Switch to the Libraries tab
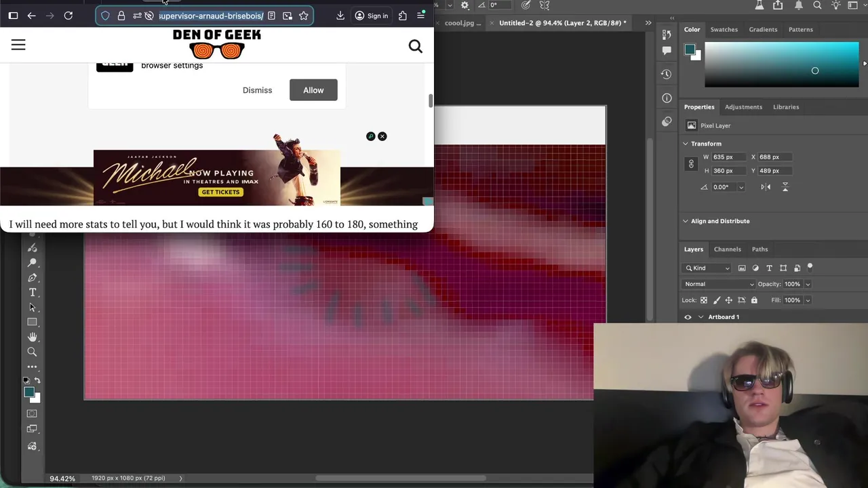The height and width of the screenshot is (488, 868). tap(786, 107)
